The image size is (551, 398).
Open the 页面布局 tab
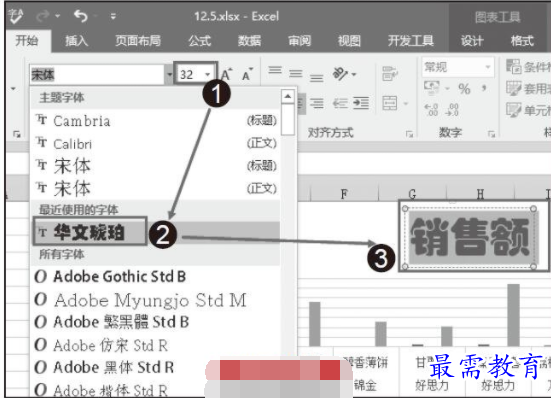pos(138,41)
